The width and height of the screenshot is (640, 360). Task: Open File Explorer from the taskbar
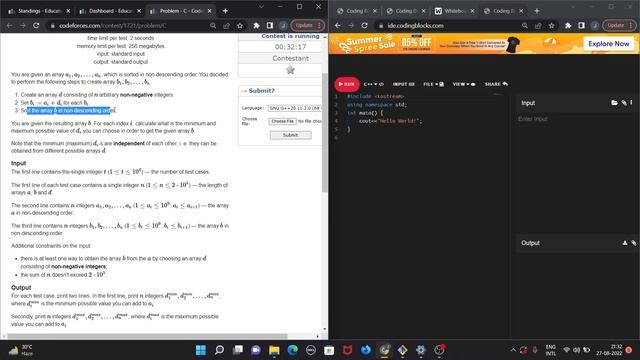[274, 350]
